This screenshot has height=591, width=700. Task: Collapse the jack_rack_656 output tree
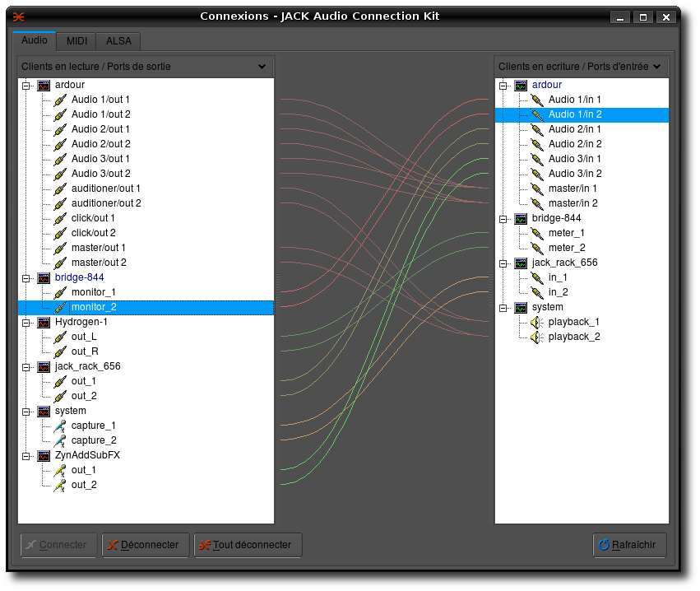pyautogui.click(x=25, y=367)
